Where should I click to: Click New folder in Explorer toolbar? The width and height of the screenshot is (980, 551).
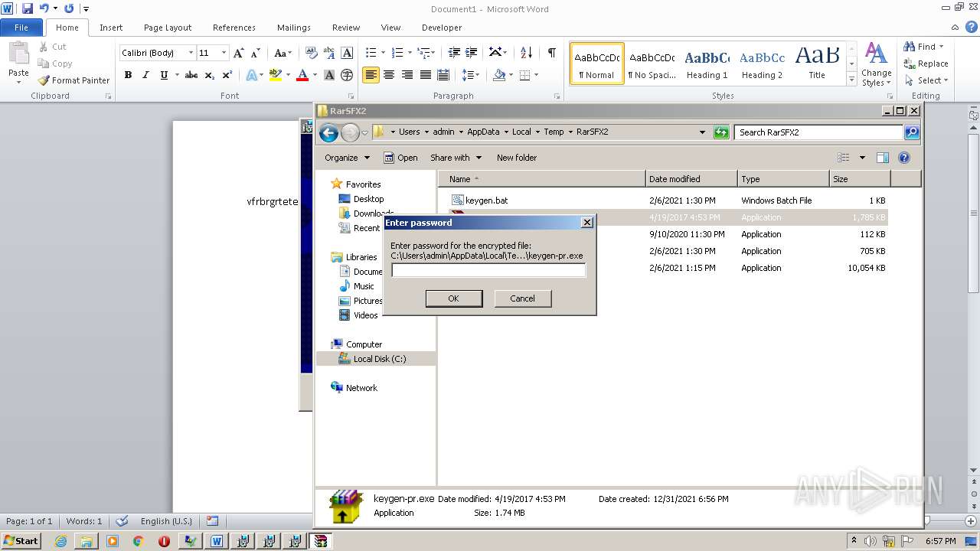(517, 158)
